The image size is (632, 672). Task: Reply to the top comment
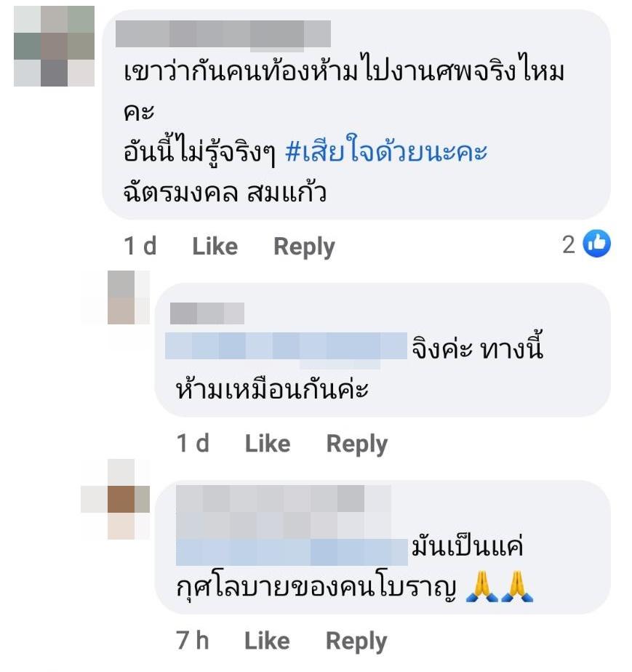click(x=304, y=247)
